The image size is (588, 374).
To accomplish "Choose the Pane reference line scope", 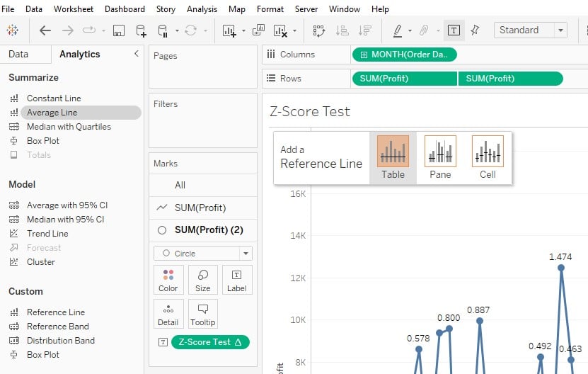I will point(440,158).
